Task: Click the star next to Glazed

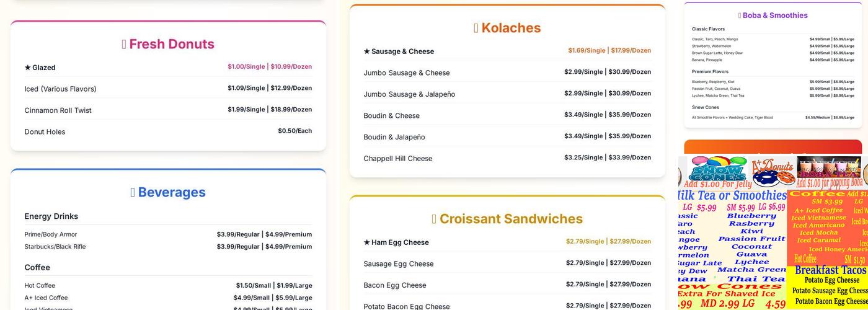Action: tap(28, 68)
